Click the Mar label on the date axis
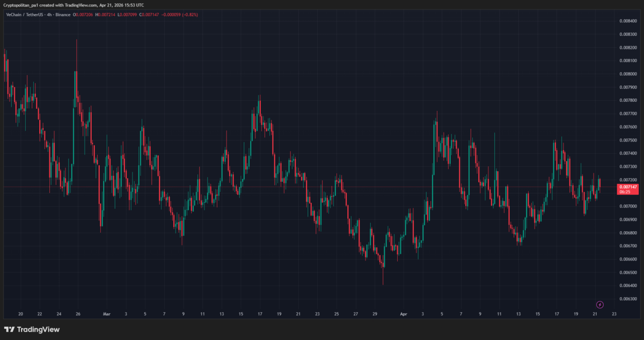 point(106,314)
